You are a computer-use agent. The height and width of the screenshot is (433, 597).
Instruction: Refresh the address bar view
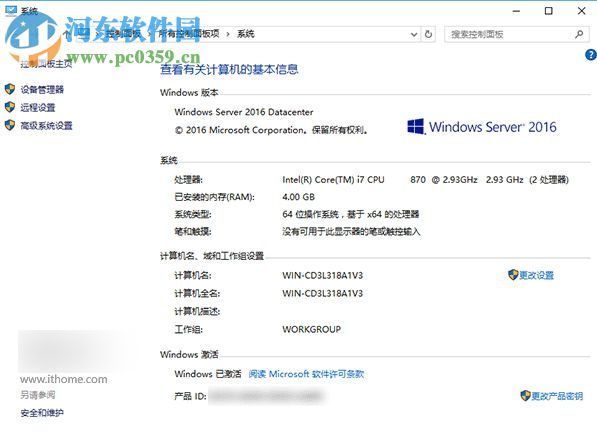tap(428, 34)
